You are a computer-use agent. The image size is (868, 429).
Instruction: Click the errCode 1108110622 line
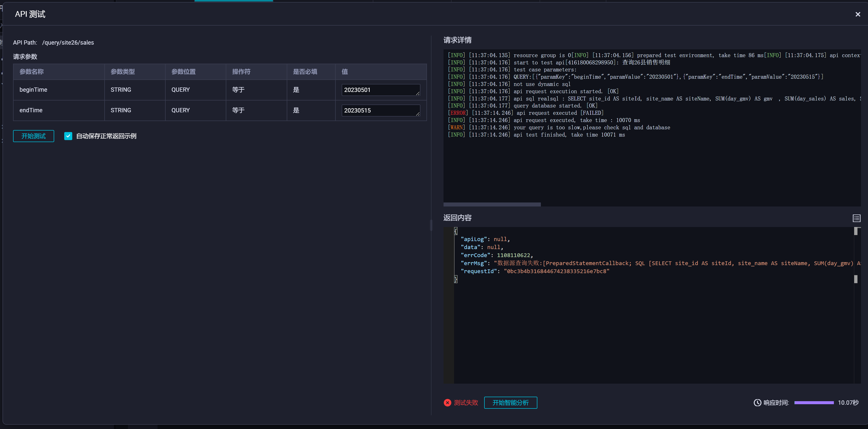click(497, 255)
